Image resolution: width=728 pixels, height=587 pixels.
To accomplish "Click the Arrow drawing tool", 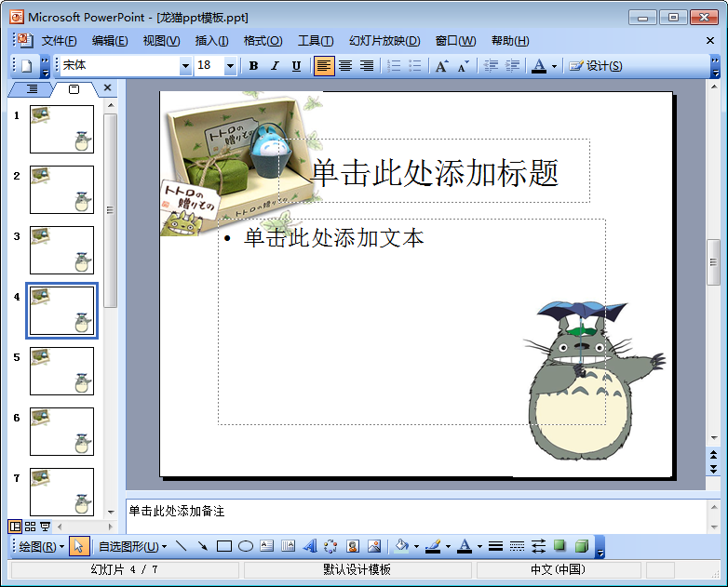I will coord(201,546).
